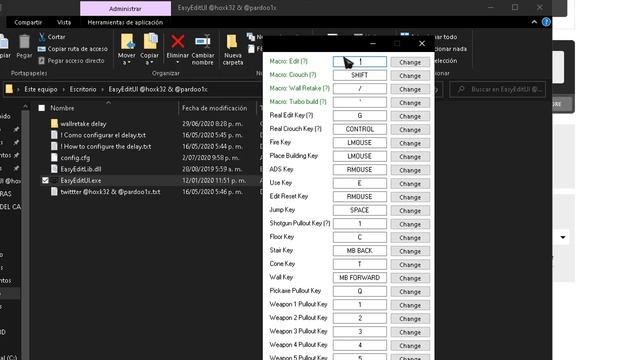Change the Macro: Crouch key
640x360 pixels.
(410, 76)
